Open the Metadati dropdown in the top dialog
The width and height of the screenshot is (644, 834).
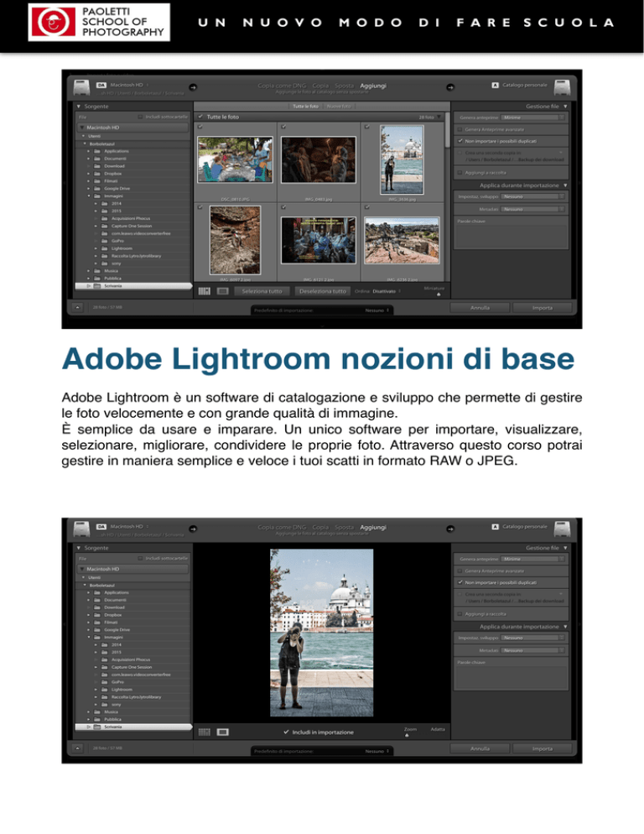click(x=532, y=210)
